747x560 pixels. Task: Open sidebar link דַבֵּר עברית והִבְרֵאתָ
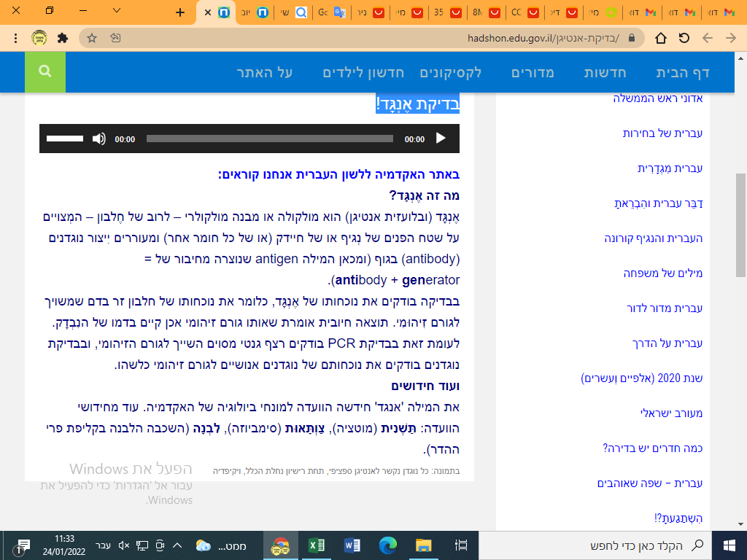[659, 203]
